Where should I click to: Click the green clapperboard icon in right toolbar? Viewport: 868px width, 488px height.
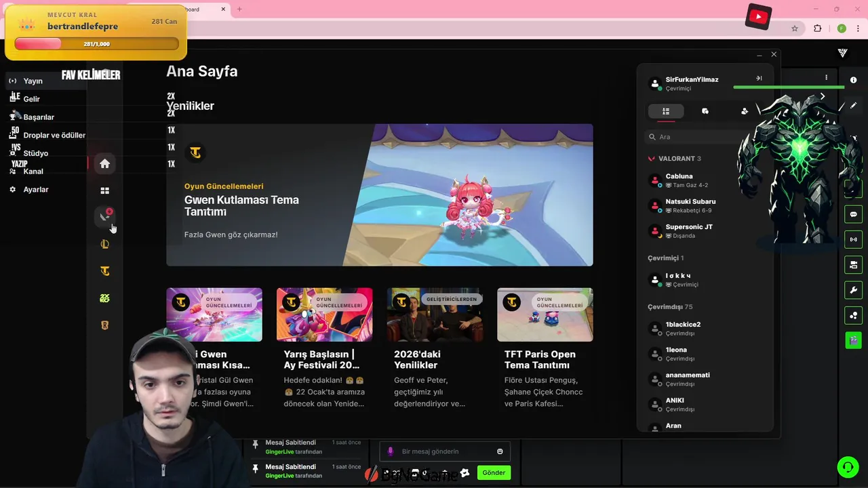(x=853, y=340)
